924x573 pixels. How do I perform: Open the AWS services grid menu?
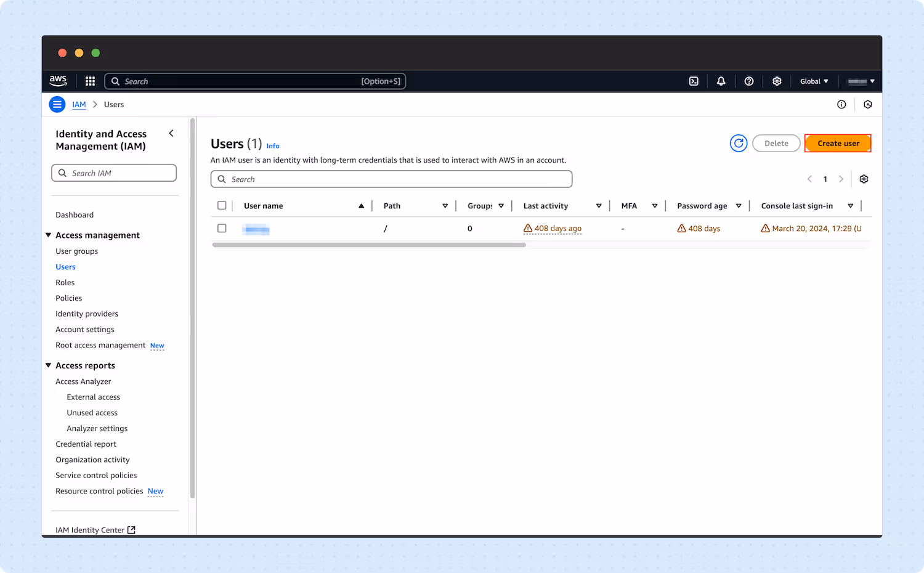point(90,81)
